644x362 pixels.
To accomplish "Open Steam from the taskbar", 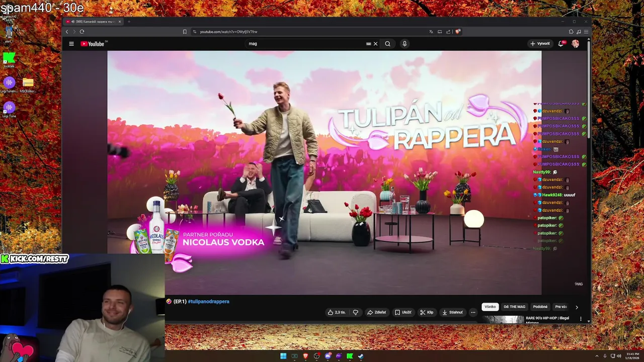I will (361, 356).
